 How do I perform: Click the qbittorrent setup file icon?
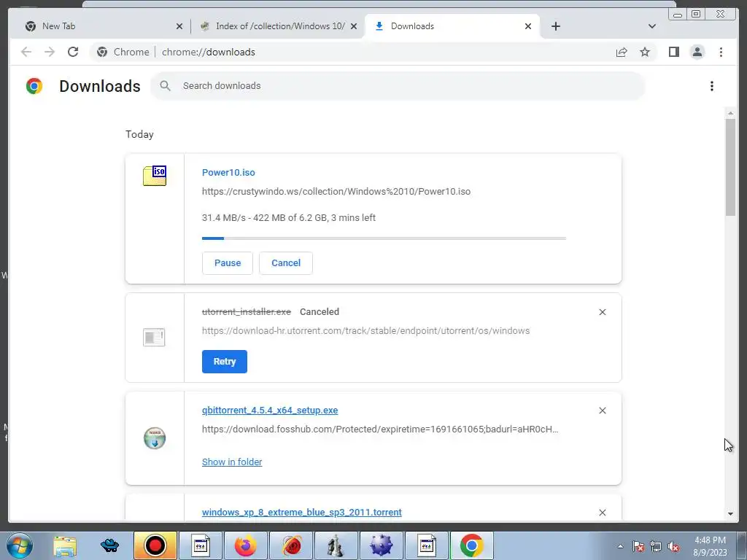point(155,438)
